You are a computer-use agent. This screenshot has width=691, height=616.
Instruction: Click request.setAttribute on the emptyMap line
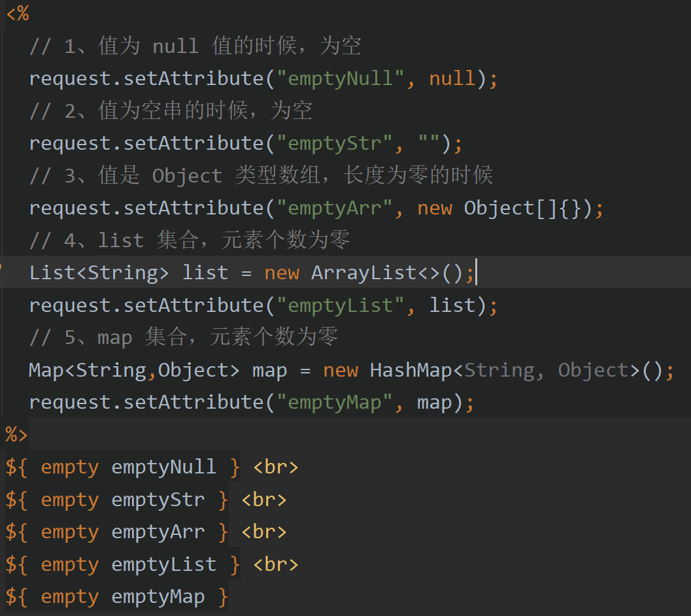146,403
